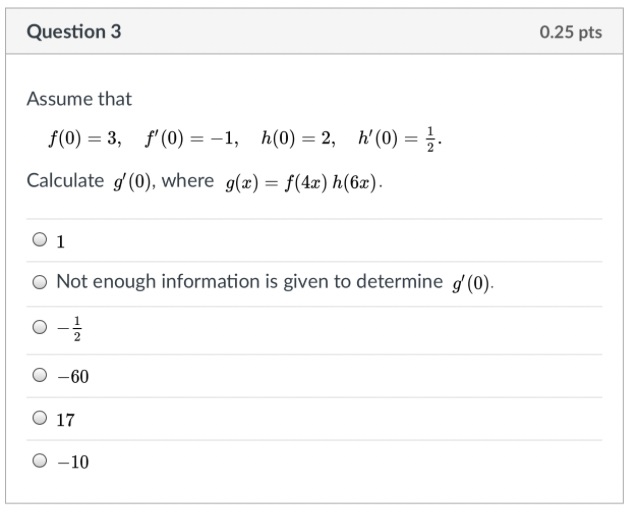Pick the −60 answer radio button
636x516 pixels.
click(39, 376)
